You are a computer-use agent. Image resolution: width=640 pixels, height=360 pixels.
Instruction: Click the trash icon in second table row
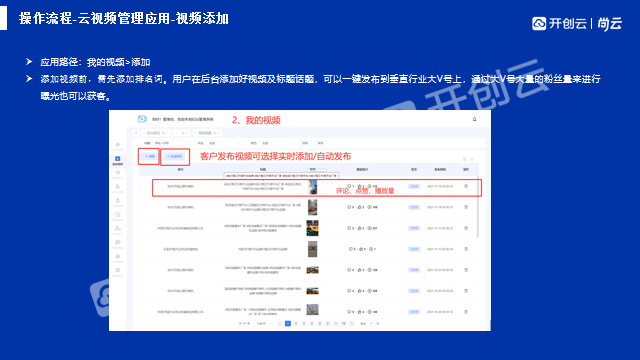click(466, 207)
